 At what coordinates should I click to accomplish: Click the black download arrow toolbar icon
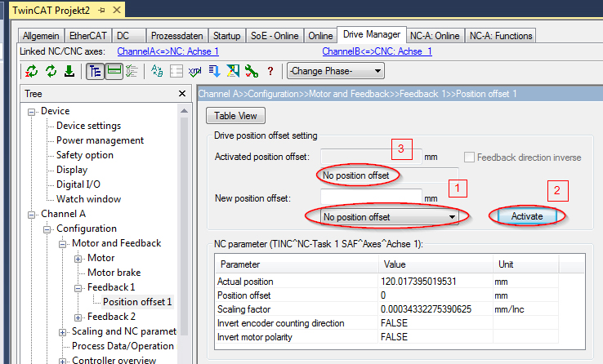coord(69,71)
